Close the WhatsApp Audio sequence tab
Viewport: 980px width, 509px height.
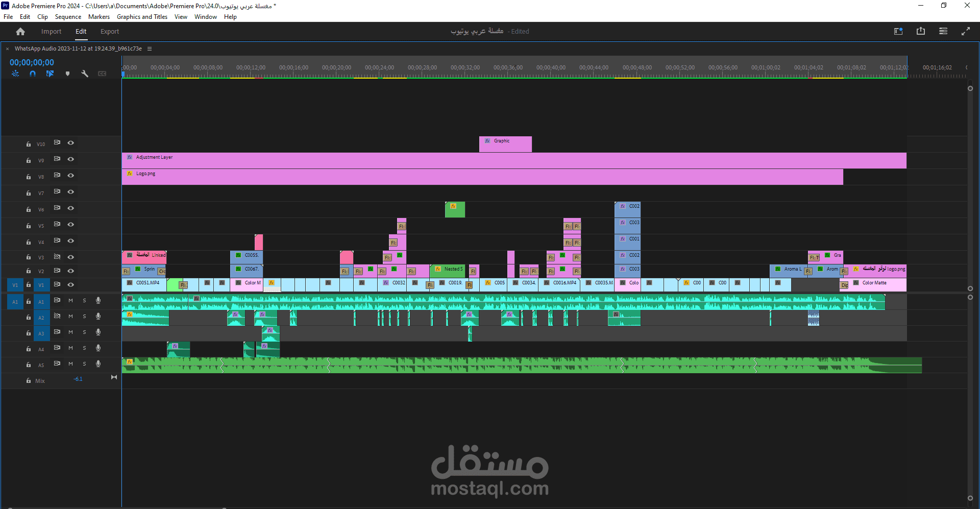coord(7,49)
